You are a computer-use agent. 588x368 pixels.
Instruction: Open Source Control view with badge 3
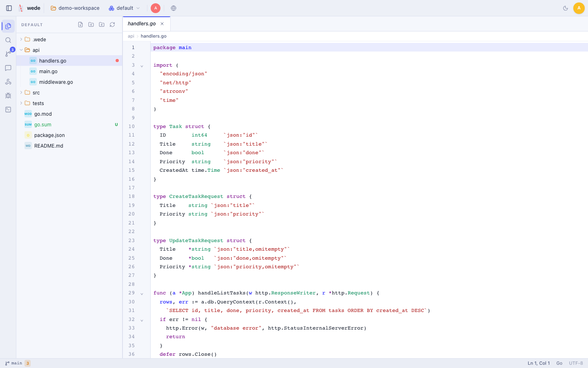(x=8, y=54)
